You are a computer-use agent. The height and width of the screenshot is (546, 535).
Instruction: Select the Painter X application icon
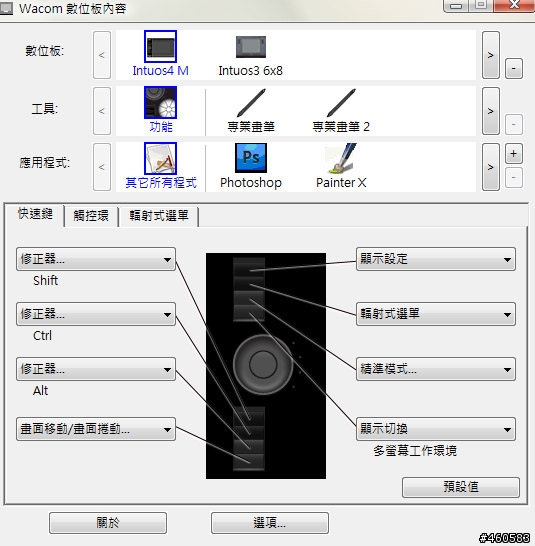tap(341, 158)
